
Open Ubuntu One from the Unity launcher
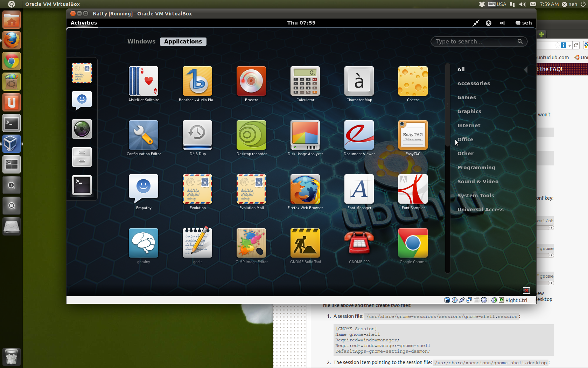pyautogui.click(x=12, y=103)
